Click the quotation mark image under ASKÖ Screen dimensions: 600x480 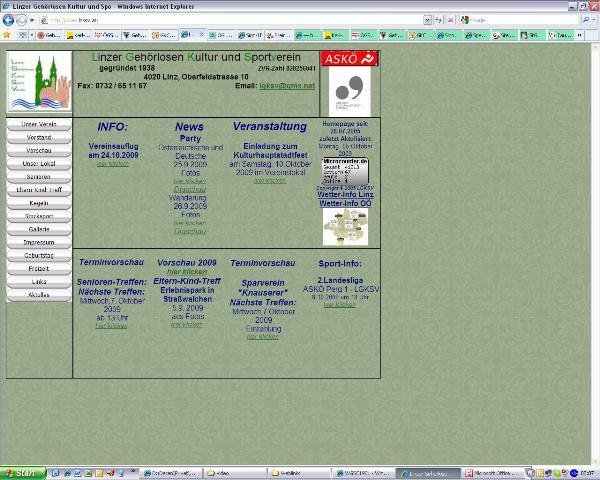tap(350, 92)
